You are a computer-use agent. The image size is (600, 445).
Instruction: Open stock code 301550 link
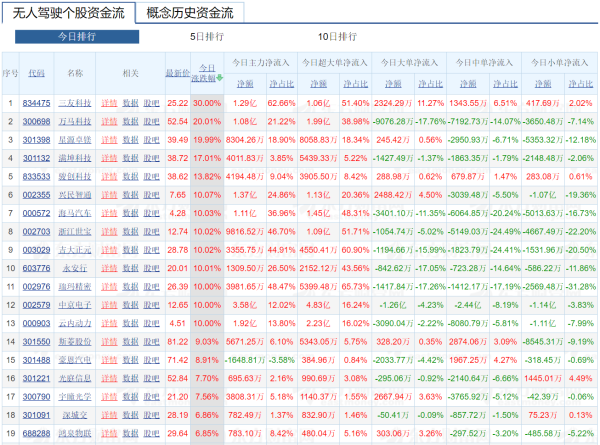click(36, 342)
